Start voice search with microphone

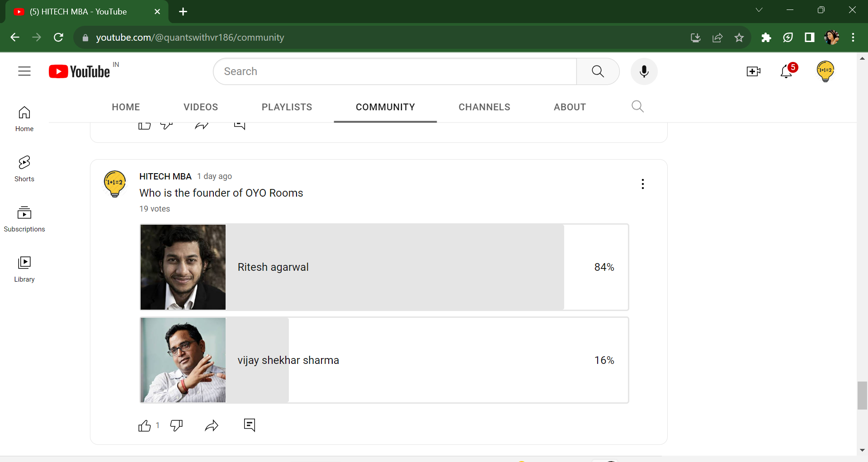coord(644,71)
